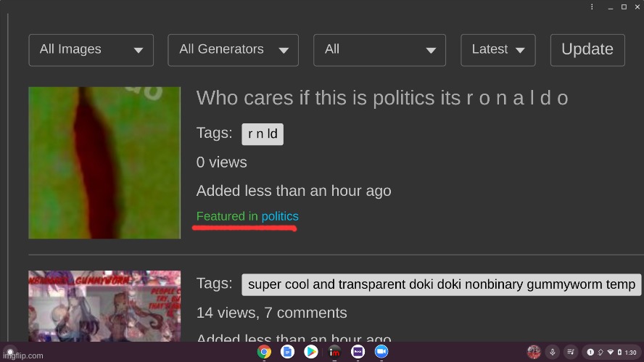
Task: Click the '0 views' text
Action: pos(222,163)
